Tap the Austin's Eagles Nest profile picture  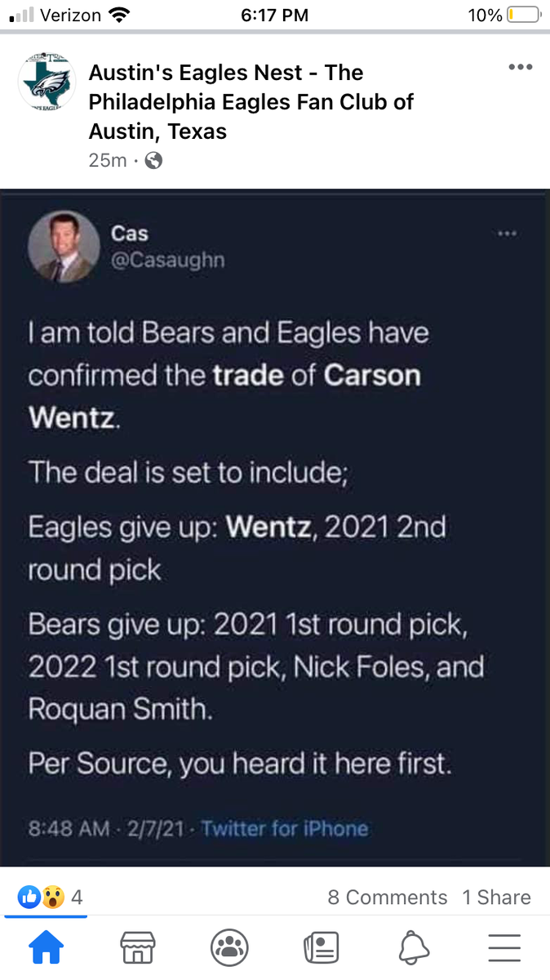point(47,85)
